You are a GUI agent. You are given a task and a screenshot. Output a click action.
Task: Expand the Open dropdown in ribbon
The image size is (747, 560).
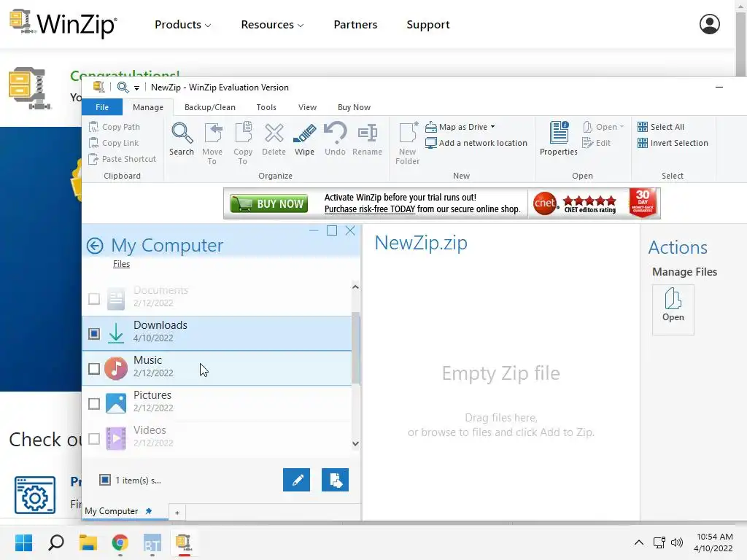click(622, 127)
